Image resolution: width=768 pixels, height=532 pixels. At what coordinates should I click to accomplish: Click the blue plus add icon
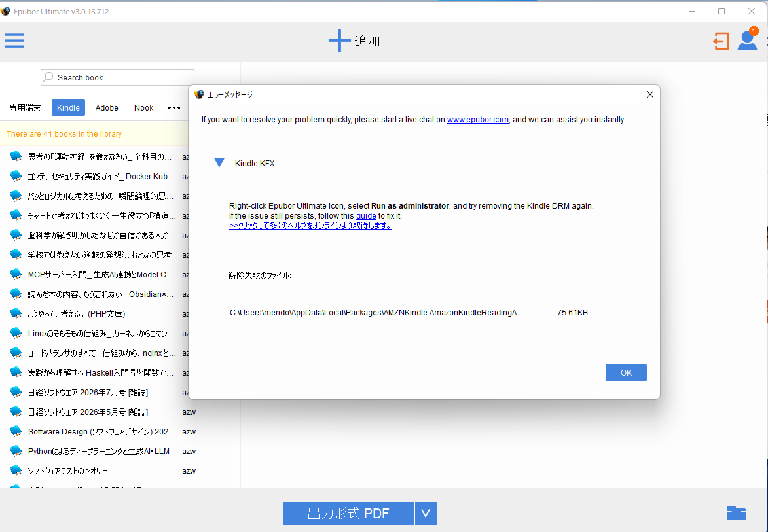click(x=339, y=41)
